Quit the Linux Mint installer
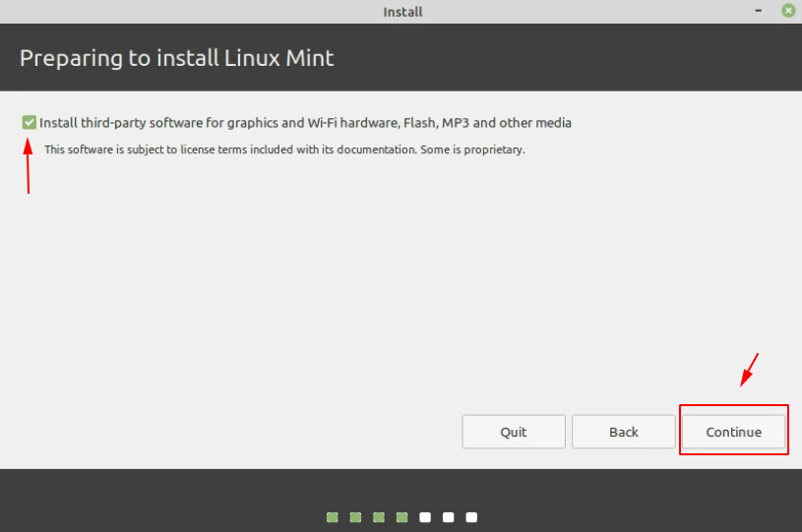 pos(514,432)
